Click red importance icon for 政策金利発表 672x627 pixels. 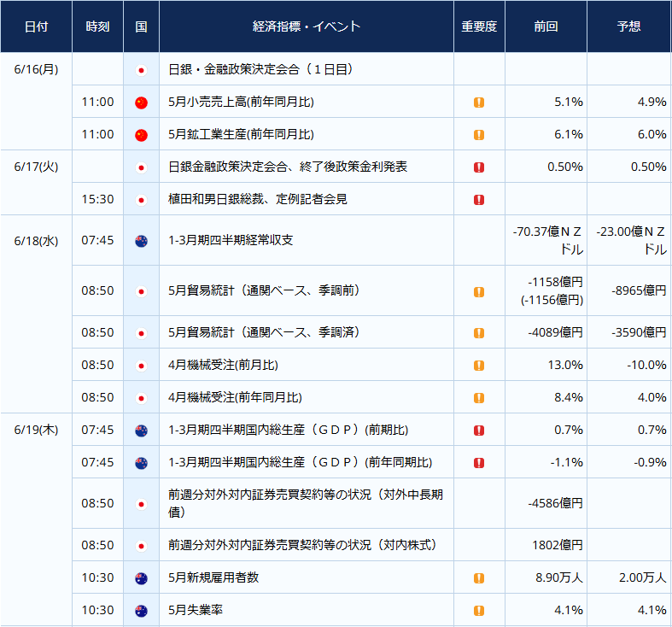[x=479, y=167]
